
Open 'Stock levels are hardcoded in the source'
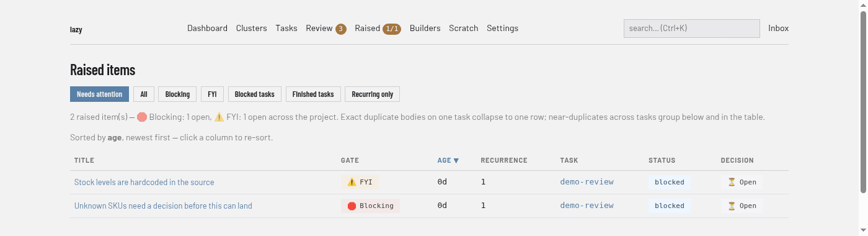click(x=144, y=182)
